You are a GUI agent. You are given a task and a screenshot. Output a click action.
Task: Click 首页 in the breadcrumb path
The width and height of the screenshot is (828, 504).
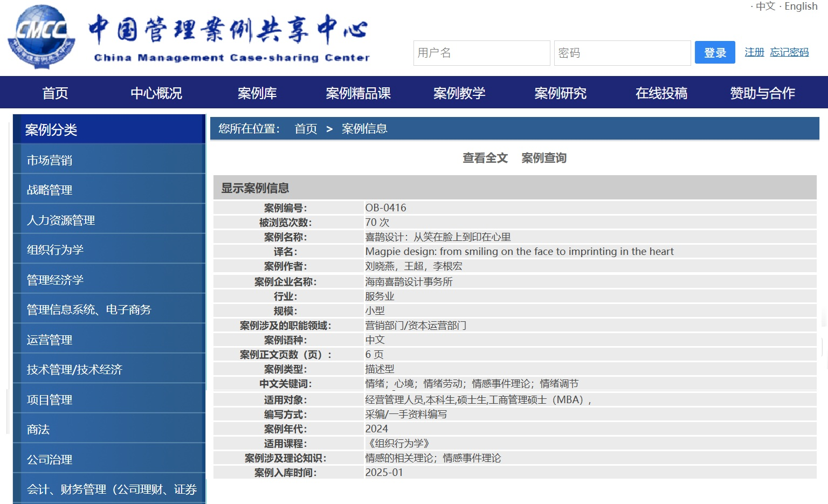306,129
